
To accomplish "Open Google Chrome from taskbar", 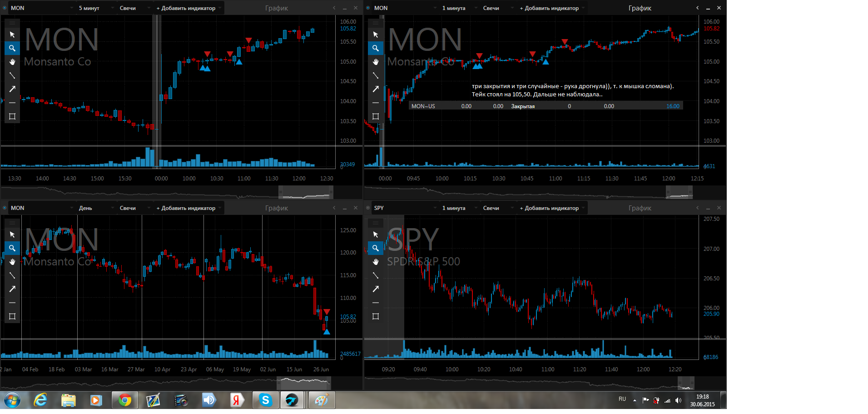I will tap(125, 400).
